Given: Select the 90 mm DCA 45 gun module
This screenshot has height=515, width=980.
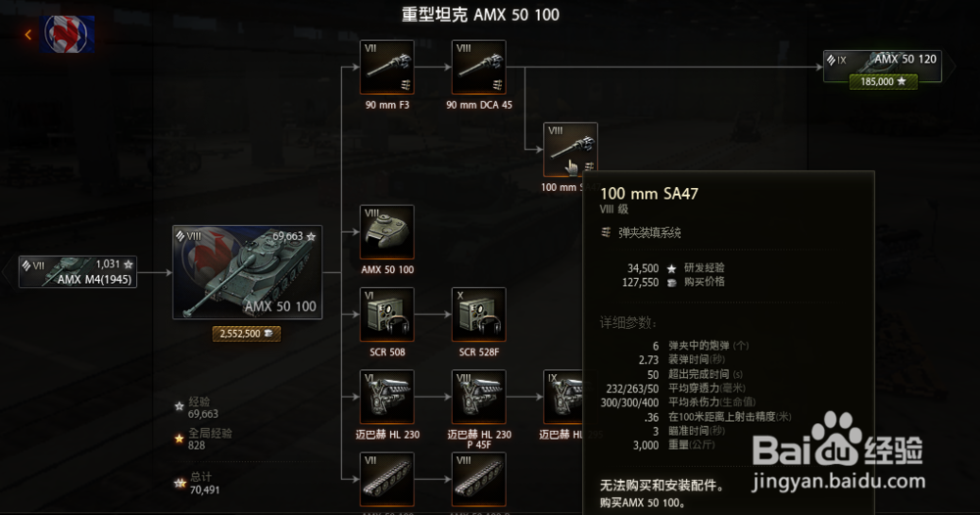Looking at the screenshot, I should click(479, 68).
